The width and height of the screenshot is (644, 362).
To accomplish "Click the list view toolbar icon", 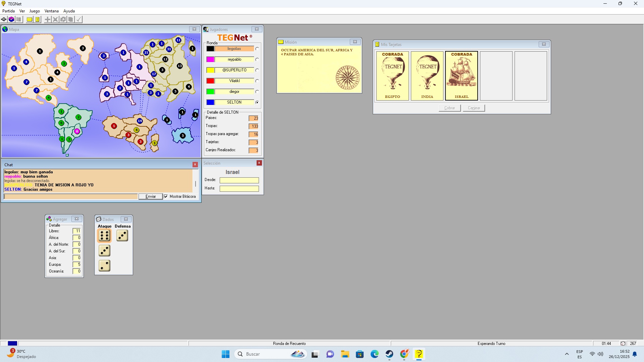I will (19, 19).
